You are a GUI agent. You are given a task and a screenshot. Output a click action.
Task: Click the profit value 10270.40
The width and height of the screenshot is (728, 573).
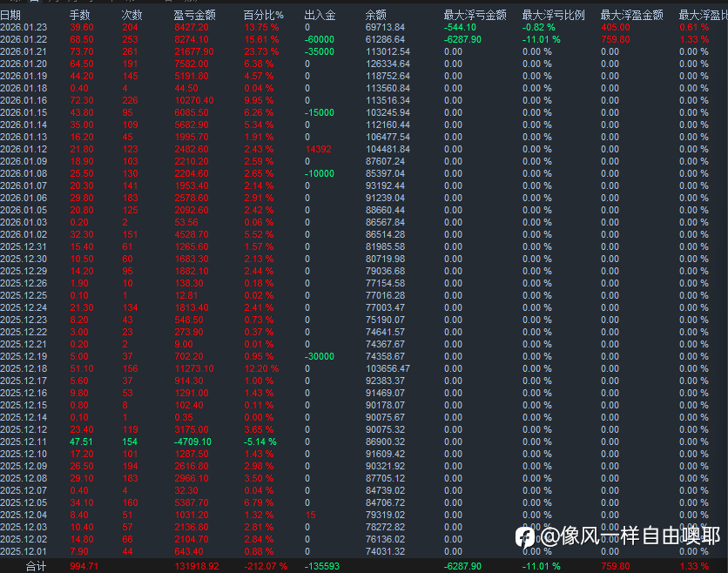(194, 100)
